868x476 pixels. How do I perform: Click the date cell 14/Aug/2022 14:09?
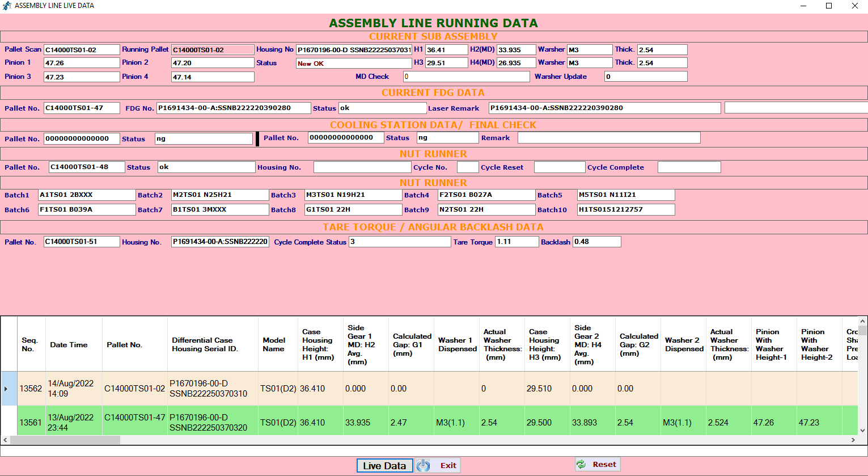coord(74,389)
